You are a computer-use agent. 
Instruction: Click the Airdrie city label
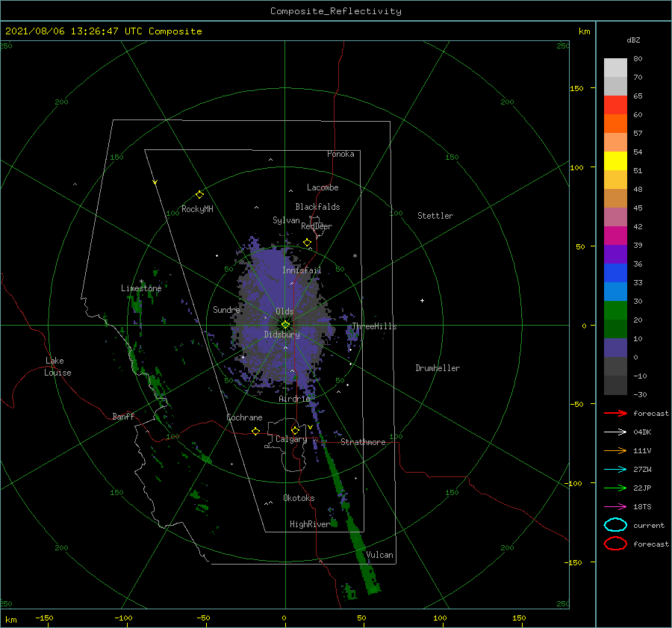(x=294, y=399)
